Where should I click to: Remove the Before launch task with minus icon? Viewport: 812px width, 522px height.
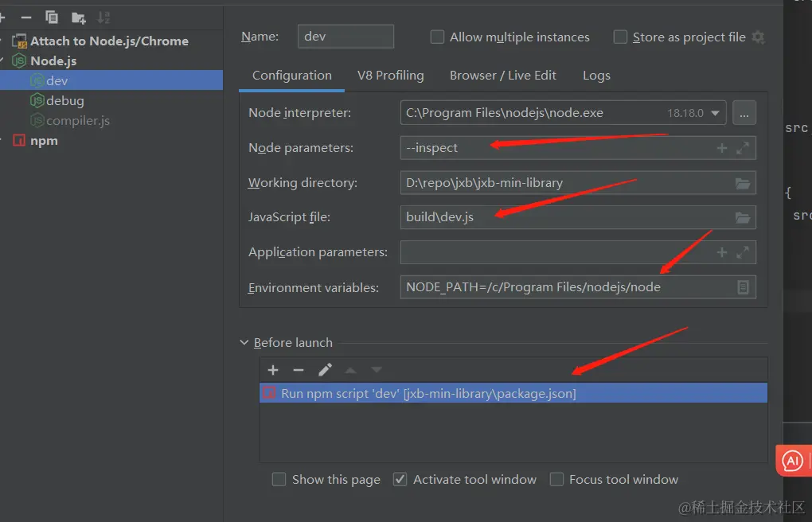tap(299, 370)
